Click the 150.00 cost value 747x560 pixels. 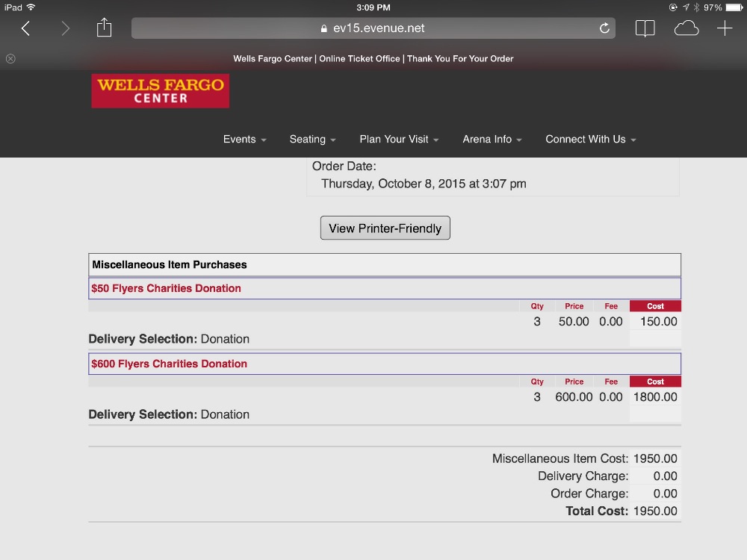pos(658,321)
